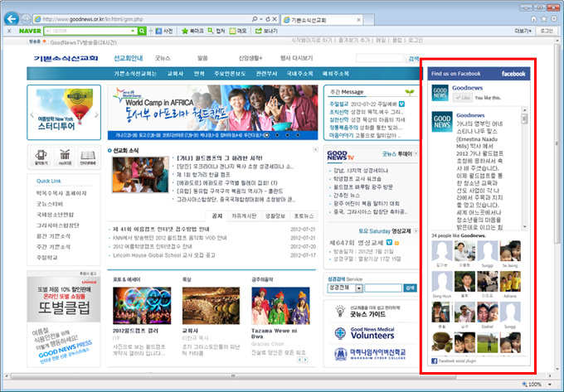Click the 선교회안내 top menu item
Screen dimensions: 564x392
pos(129,58)
